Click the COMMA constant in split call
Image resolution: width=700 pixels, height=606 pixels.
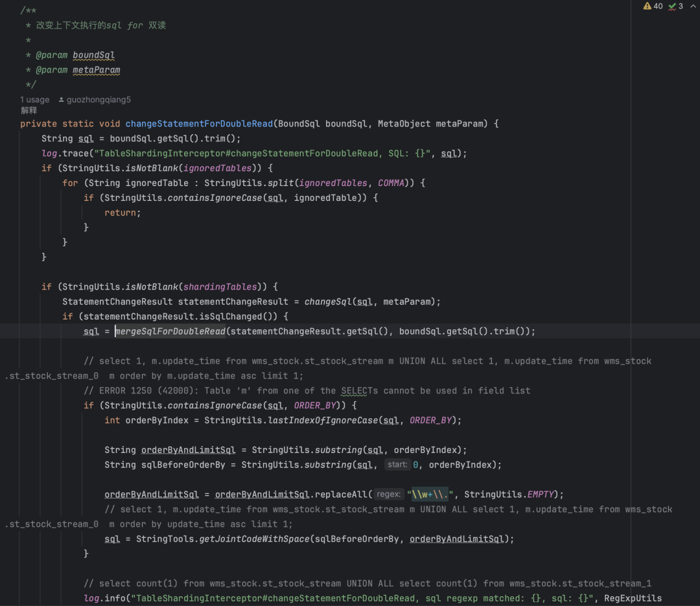[x=391, y=183]
